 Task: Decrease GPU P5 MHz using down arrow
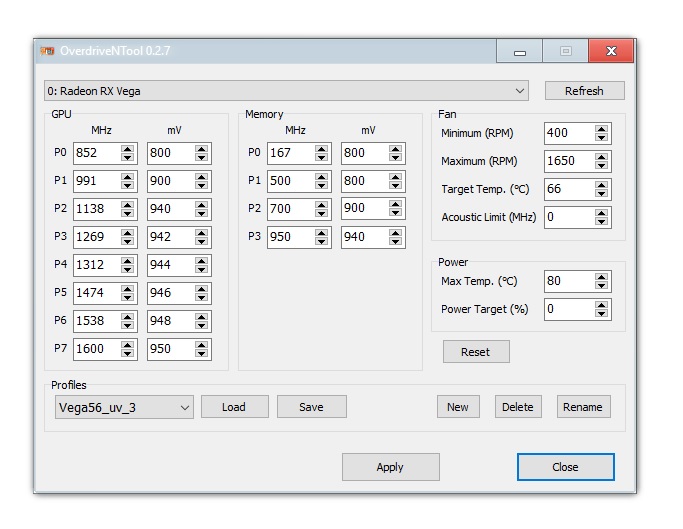128,297
